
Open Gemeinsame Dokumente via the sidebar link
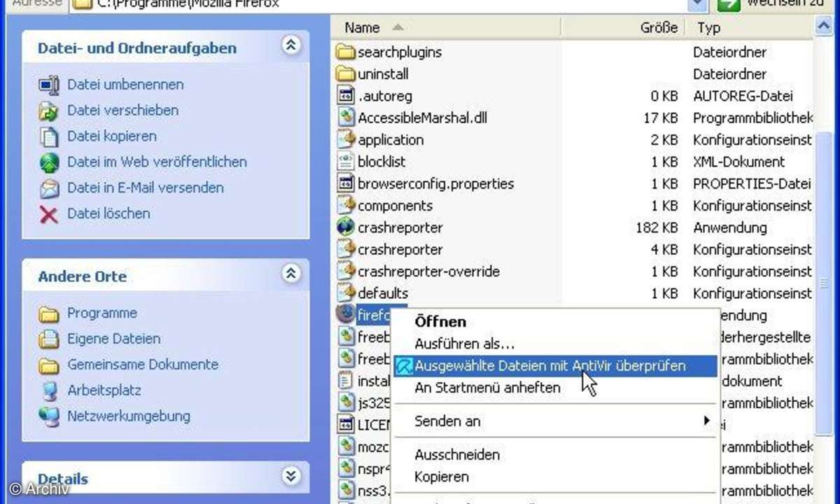142,365
